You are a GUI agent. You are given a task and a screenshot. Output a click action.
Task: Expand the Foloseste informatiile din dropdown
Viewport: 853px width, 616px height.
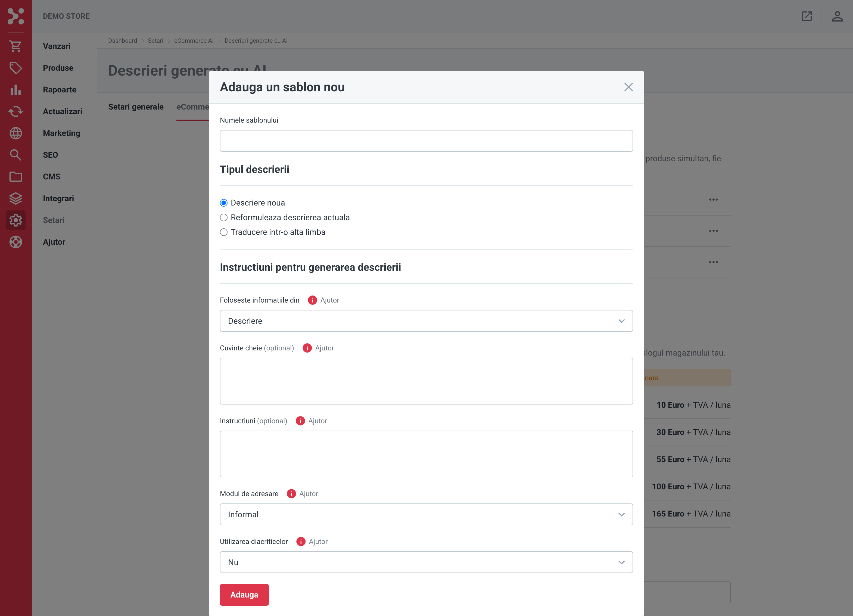pos(426,321)
